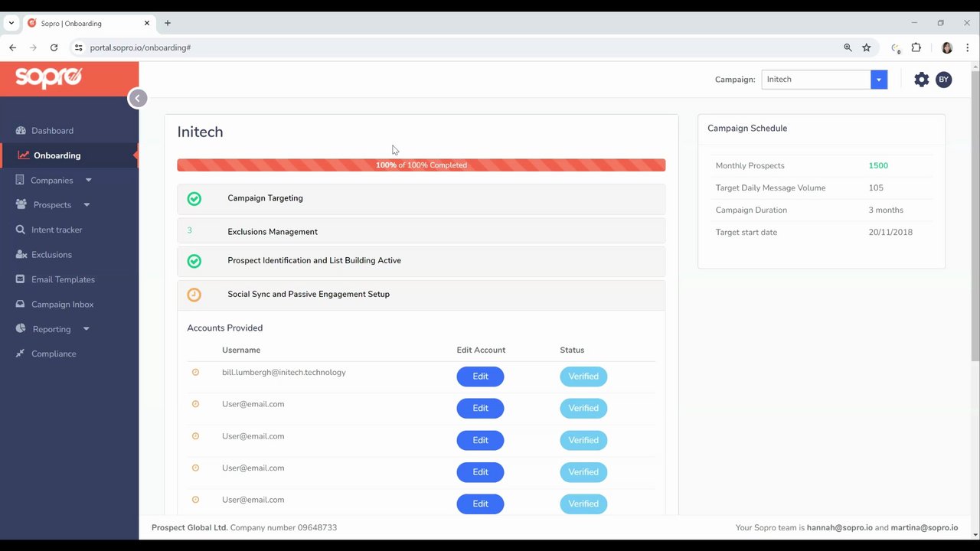Click the Sopro logo
This screenshot has width=980, height=551.
pyautogui.click(x=49, y=77)
